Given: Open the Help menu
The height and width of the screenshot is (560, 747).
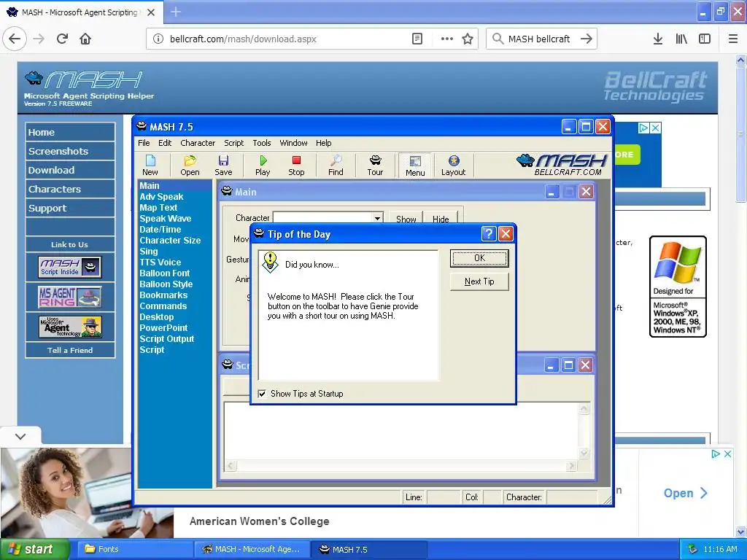Looking at the screenshot, I should (323, 143).
